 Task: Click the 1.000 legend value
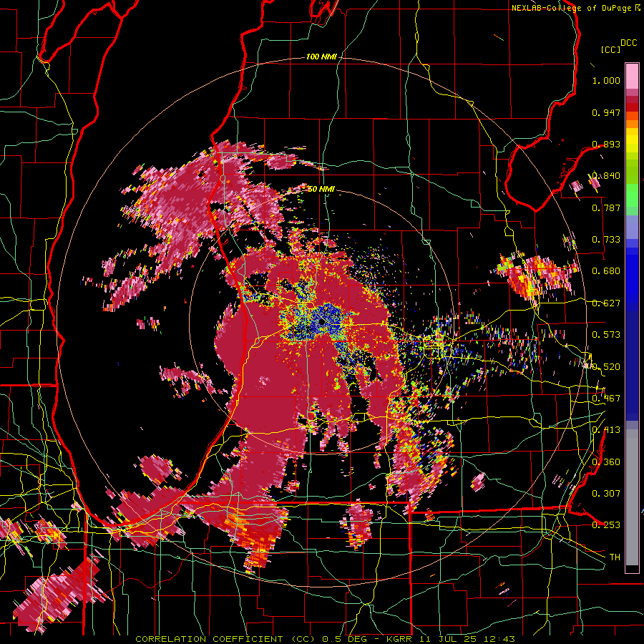coord(606,80)
